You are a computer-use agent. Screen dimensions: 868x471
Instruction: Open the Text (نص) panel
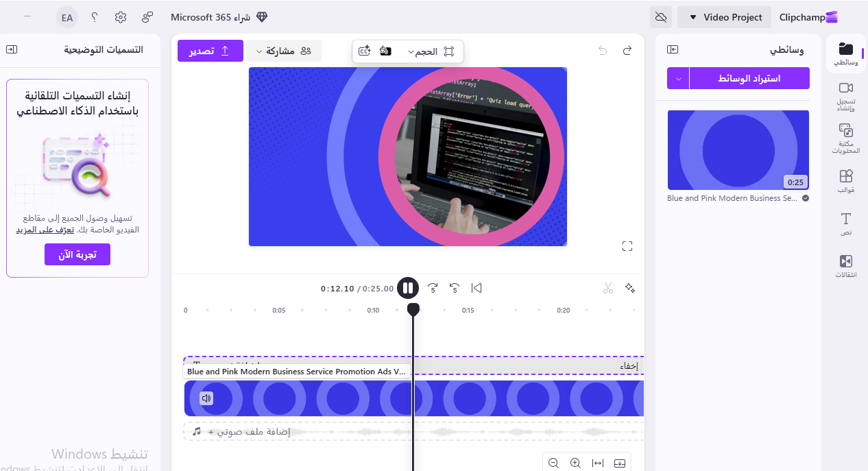845,223
